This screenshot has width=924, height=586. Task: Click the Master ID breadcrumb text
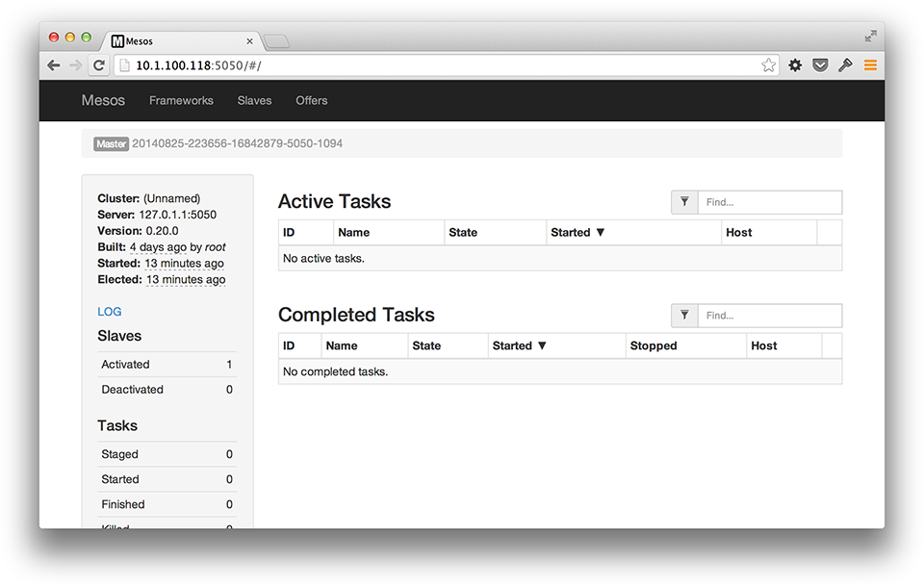(x=237, y=143)
